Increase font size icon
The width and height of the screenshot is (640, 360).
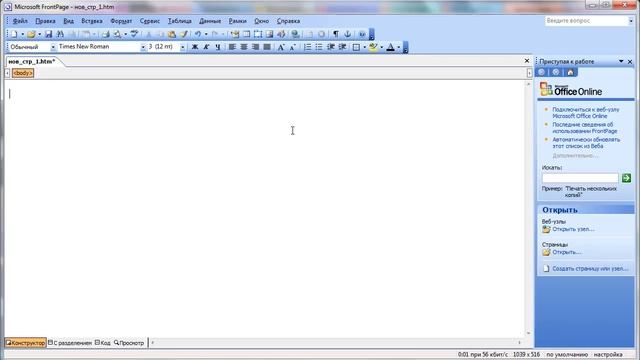tap(281, 47)
